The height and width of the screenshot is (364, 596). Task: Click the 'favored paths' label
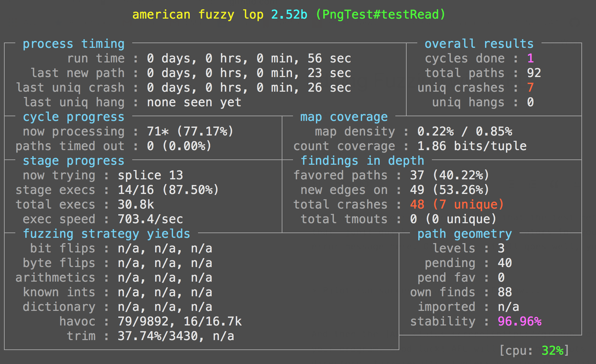click(341, 175)
